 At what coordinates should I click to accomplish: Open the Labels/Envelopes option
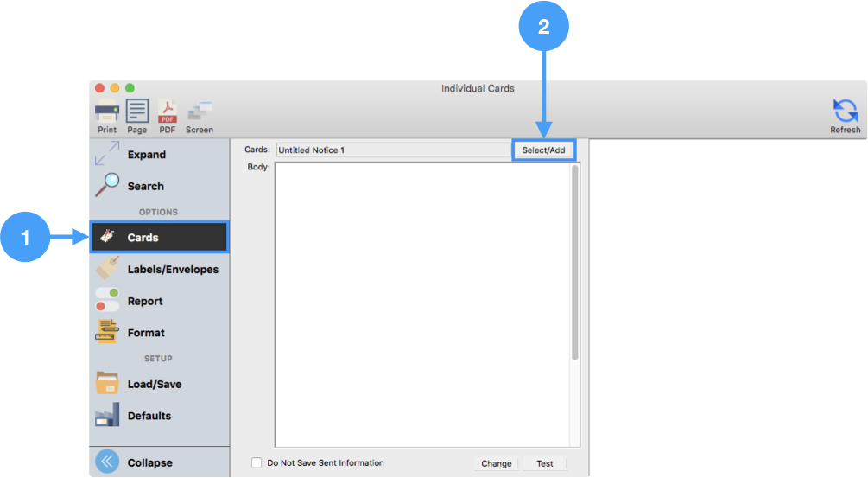(160, 270)
